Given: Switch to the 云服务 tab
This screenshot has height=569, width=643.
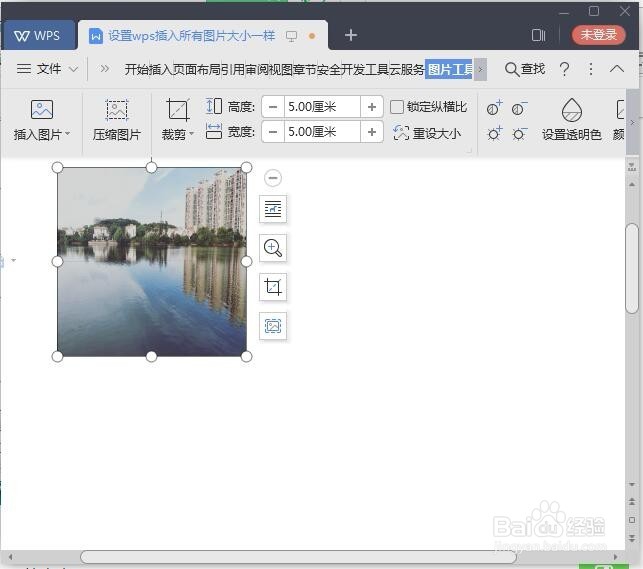Looking at the screenshot, I should click(407, 69).
